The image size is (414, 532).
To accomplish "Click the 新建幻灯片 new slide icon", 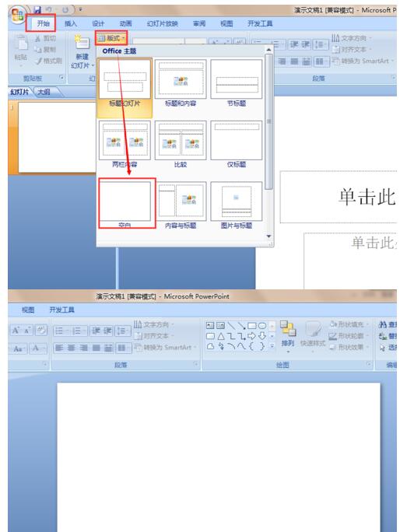I will [82, 42].
